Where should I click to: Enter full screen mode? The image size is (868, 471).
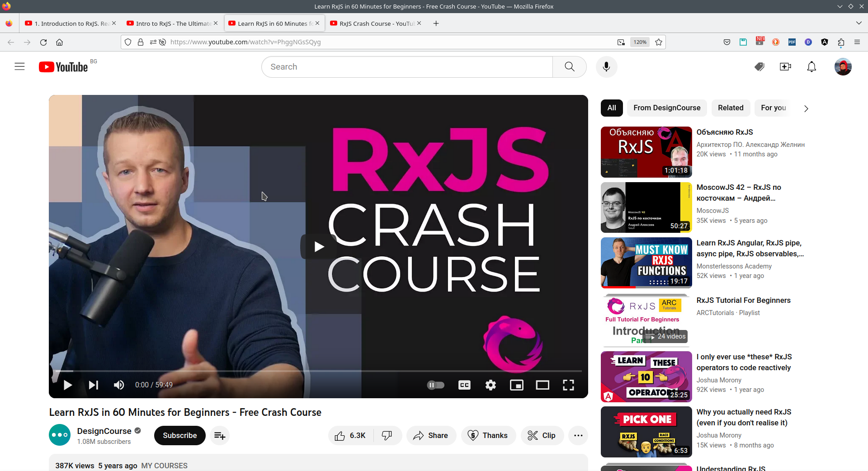[568, 385]
